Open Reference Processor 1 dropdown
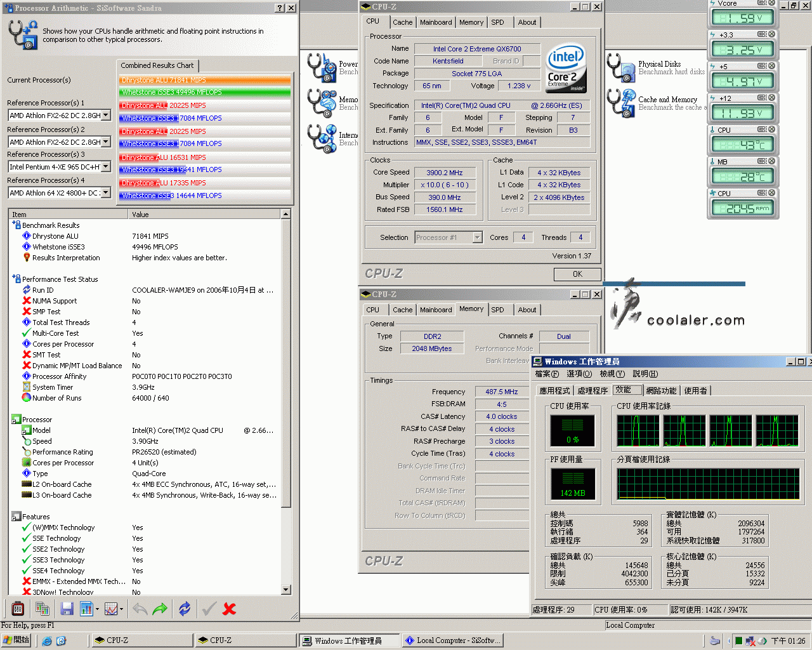812x650 pixels. click(x=106, y=116)
